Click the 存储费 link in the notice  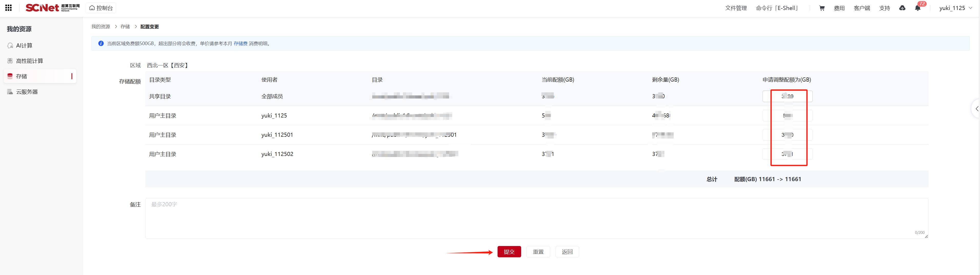pyautogui.click(x=240, y=43)
